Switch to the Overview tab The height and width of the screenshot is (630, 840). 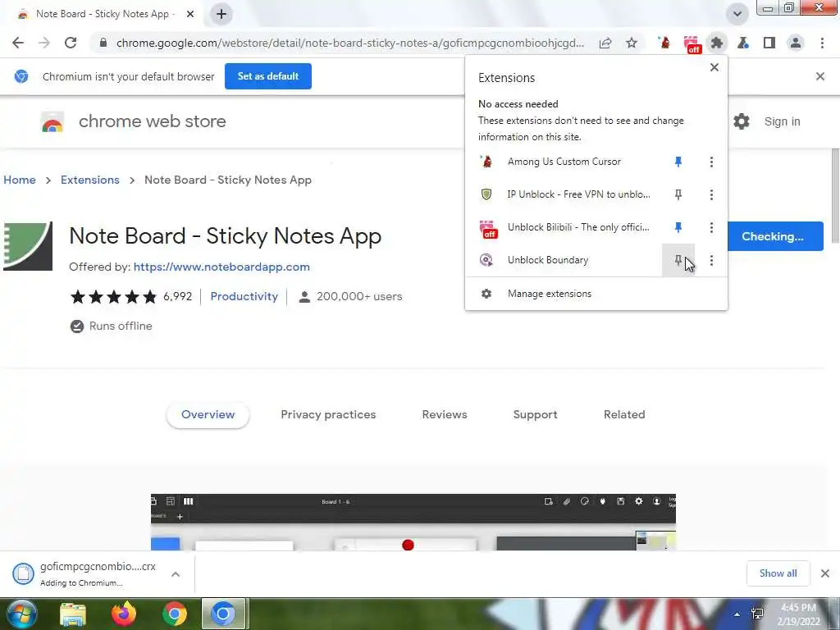208,414
